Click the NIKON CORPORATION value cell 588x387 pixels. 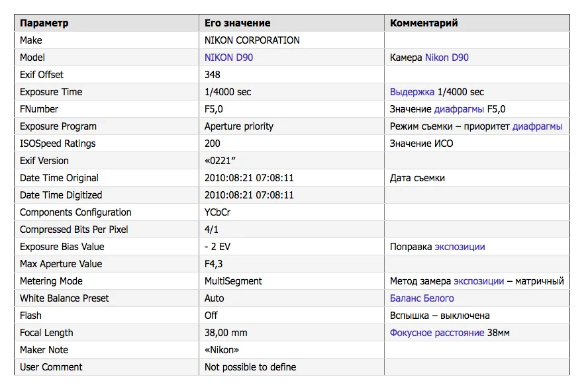click(291, 40)
